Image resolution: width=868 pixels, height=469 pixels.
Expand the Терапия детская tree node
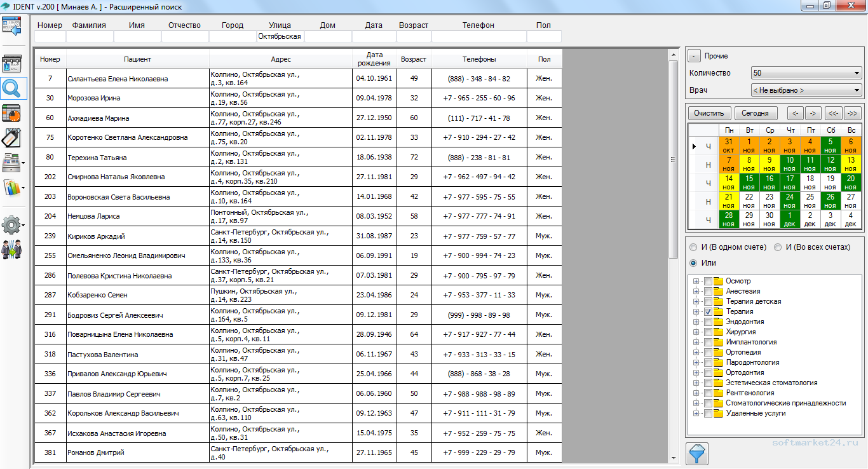[x=696, y=301]
